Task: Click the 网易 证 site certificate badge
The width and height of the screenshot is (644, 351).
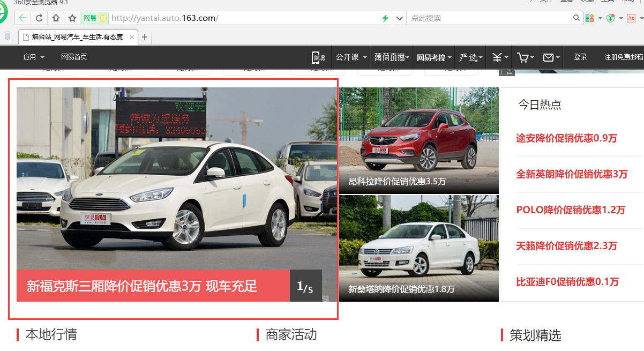Action: 95,18
